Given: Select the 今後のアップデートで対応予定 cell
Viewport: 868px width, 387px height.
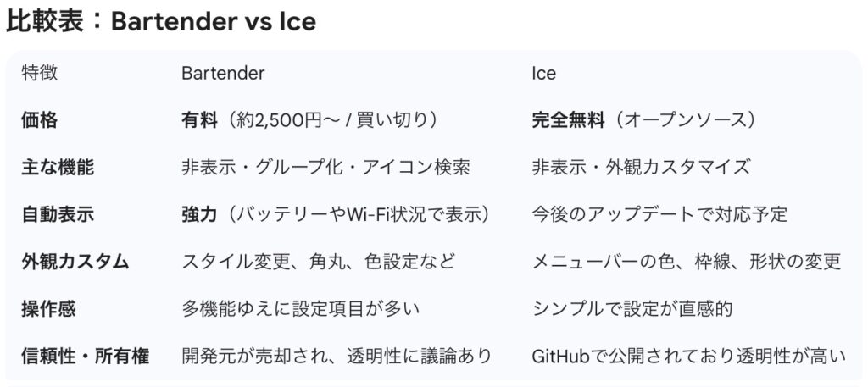Looking at the screenshot, I should (659, 214).
